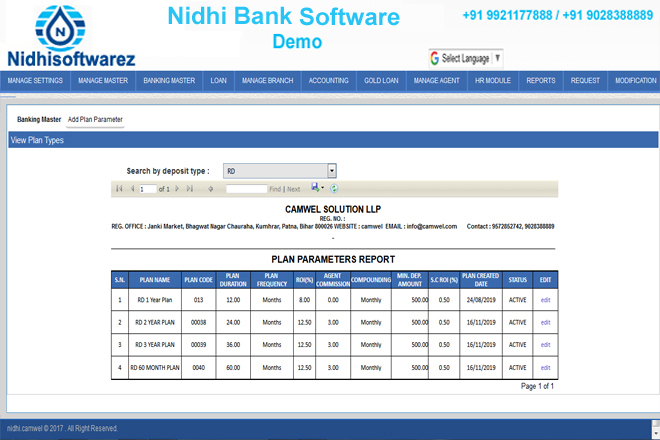The width and height of the screenshot is (660, 440).
Task: Open the BANKING MASTER menu
Action: pyautogui.click(x=169, y=81)
